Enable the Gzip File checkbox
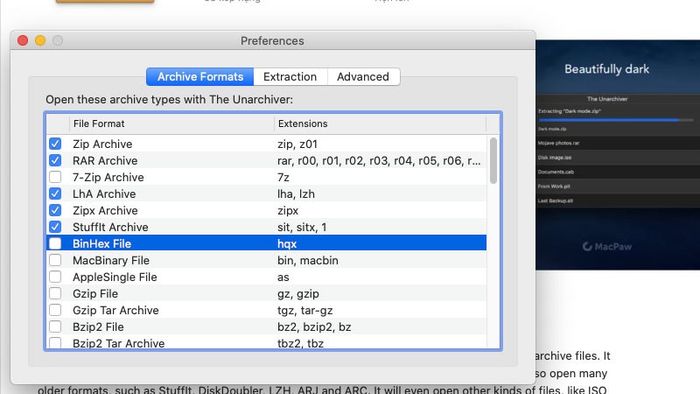 [x=55, y=293]
